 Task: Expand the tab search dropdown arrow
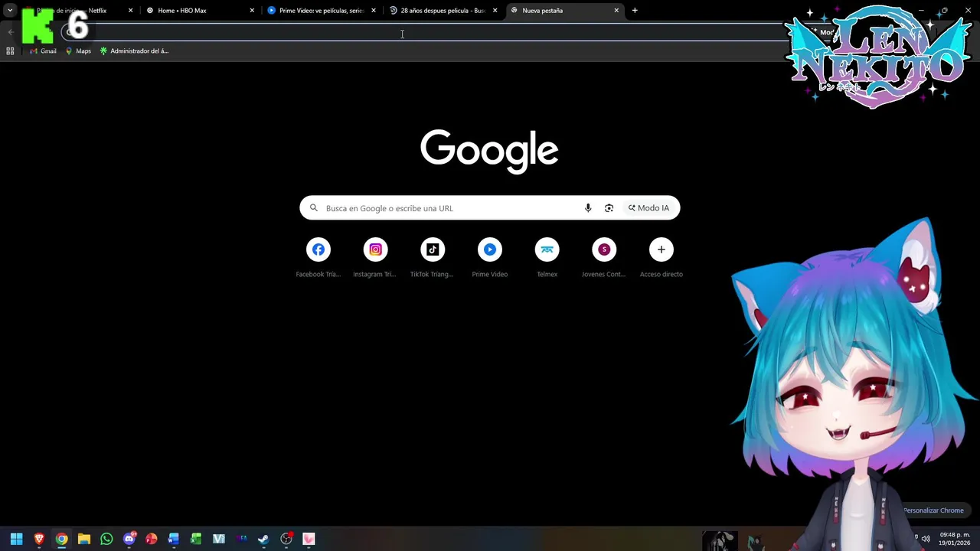pyautogui.click(x=10, y=11)
